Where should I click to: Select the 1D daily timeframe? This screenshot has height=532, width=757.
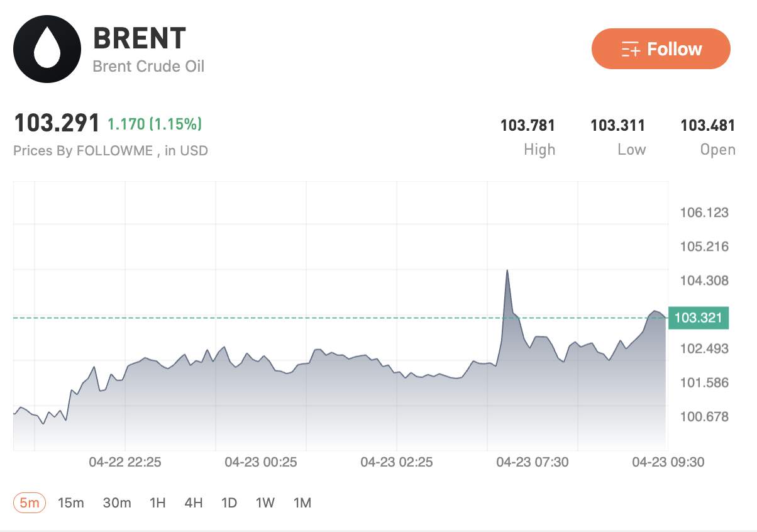pyautogui.click(x=229, y=502)
